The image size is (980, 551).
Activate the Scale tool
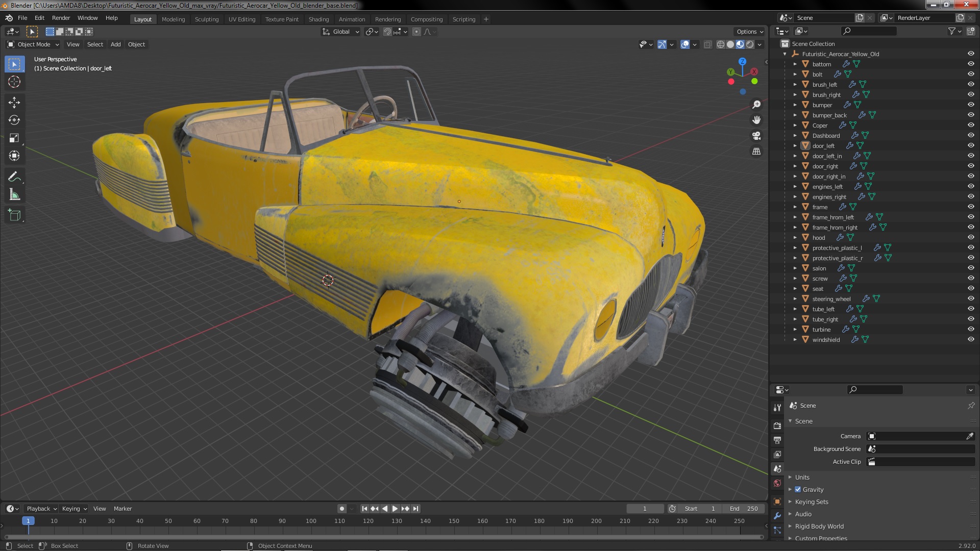click(14, 138)
